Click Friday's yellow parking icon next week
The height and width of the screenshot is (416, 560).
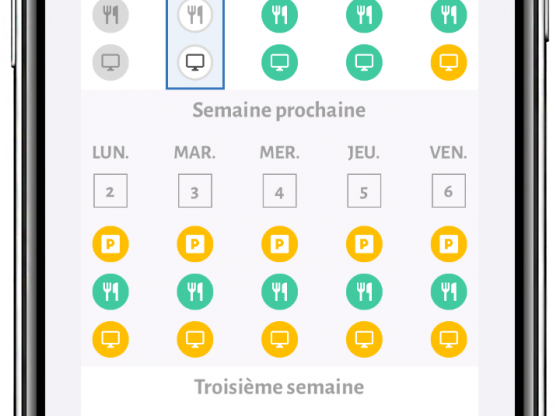(x=449, y=244)
